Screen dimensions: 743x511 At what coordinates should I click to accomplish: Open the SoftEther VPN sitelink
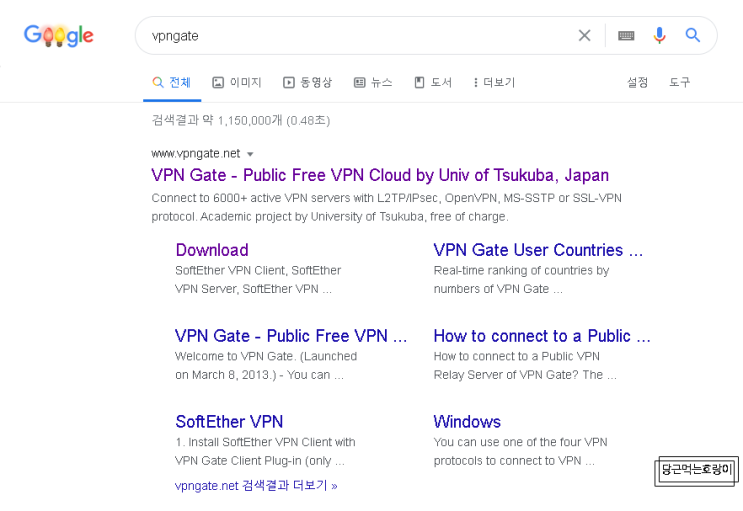click(x=229, y=421)
